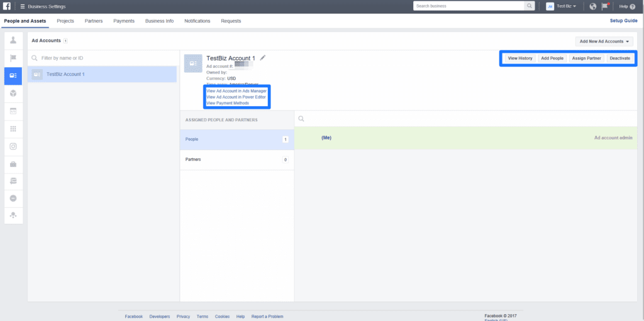Go to the Business Info tab
Screen dimensions: 644x321
pos(159,21)
